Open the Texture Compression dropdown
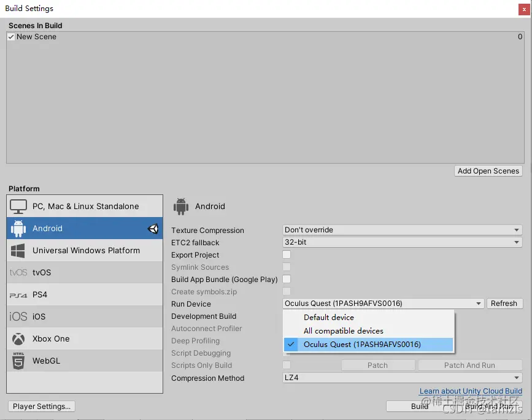 [402, 230]
